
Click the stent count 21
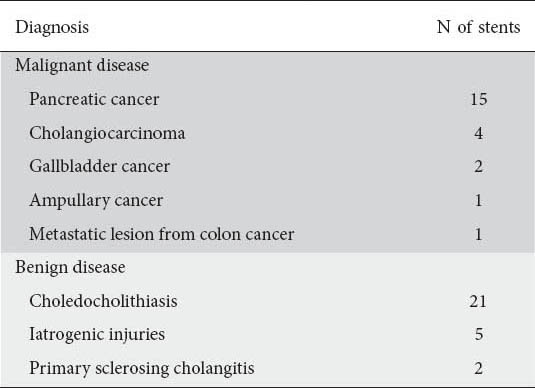(x=478, y=301)
